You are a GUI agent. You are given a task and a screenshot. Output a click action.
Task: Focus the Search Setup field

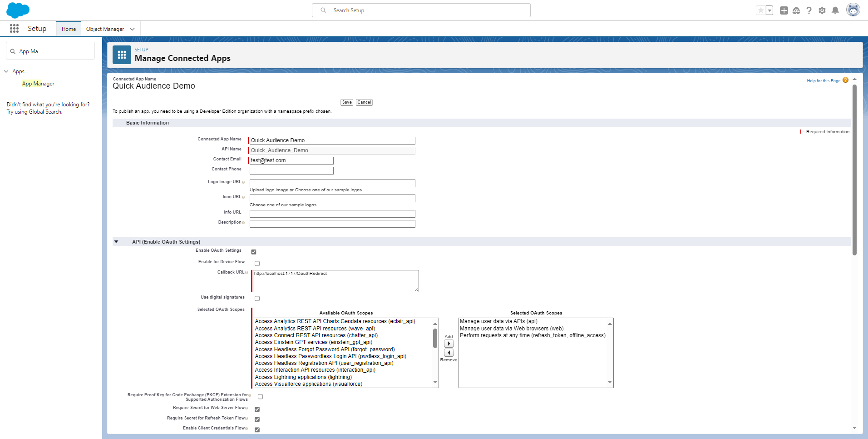point(421,10)
